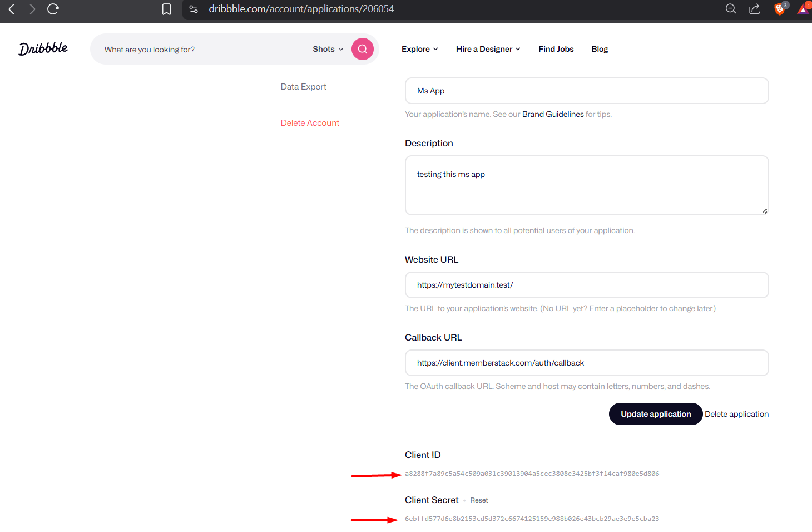Go forward with the browser forward arrow

(32, 9)
